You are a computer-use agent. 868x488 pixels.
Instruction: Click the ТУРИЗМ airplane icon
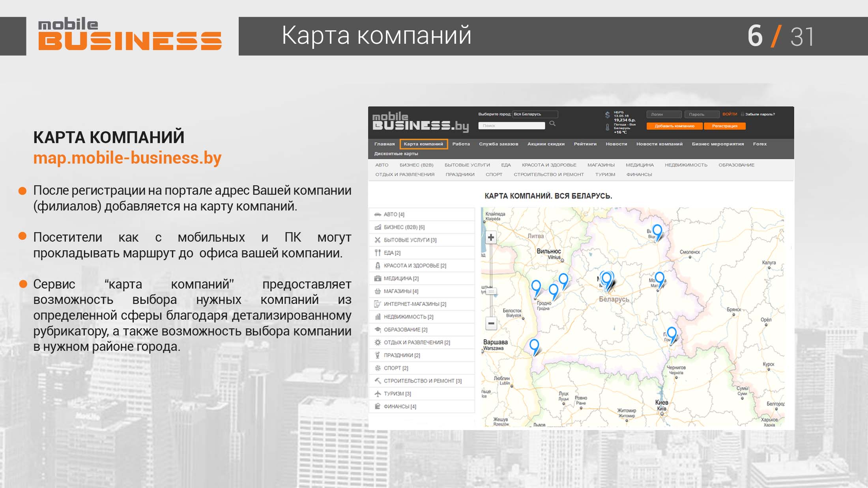(378, 394)
